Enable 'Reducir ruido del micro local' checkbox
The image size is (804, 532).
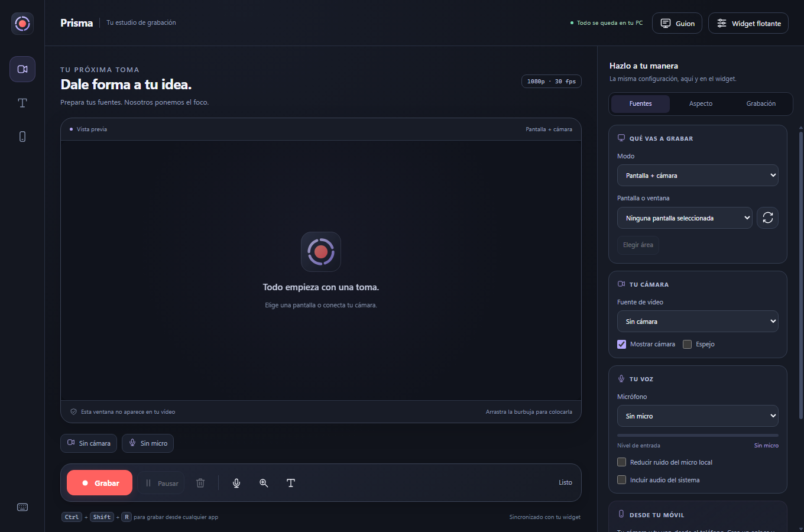point(621,462)
